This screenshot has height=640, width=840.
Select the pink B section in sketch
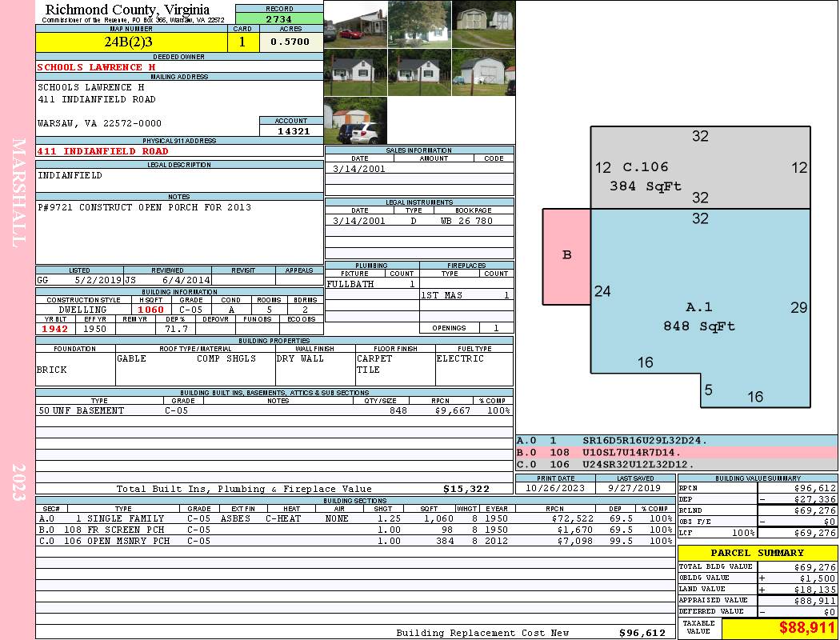click(x=566, y=256)
